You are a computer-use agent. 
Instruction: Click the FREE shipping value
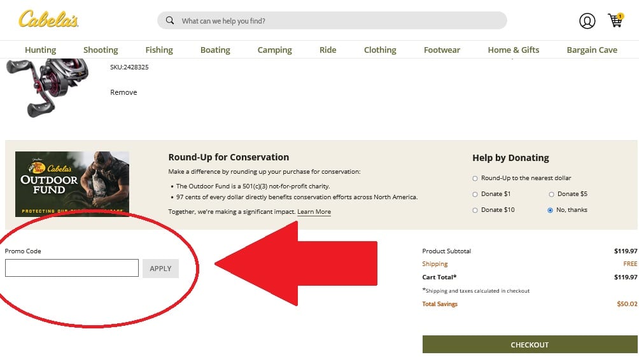point(630,263)
